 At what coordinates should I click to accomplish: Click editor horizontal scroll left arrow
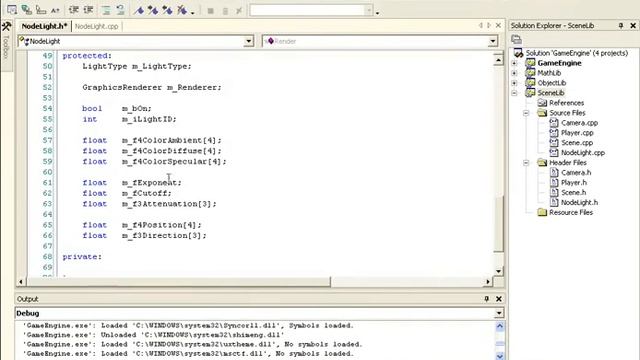point(21,282)
